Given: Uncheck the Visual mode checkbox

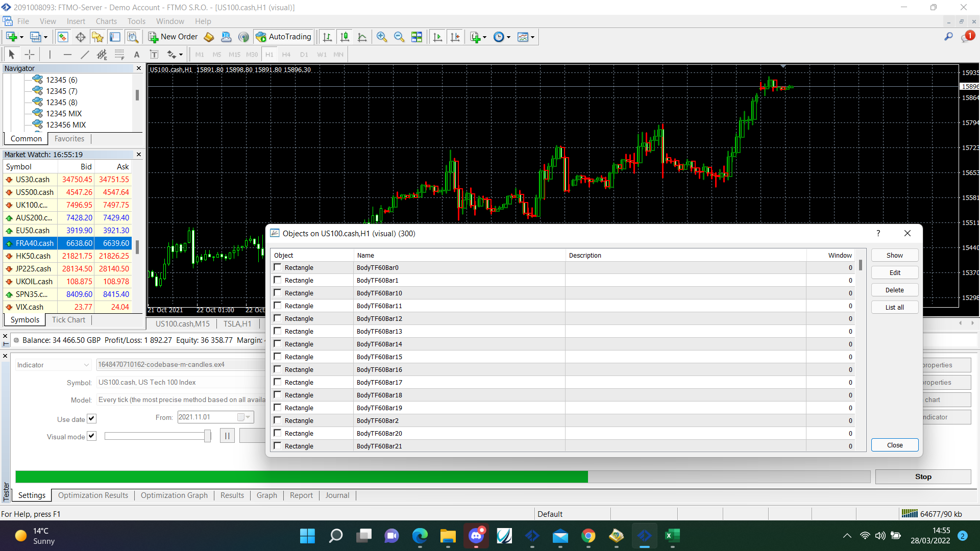Looking at the screenshot, I should click(91, 436).
